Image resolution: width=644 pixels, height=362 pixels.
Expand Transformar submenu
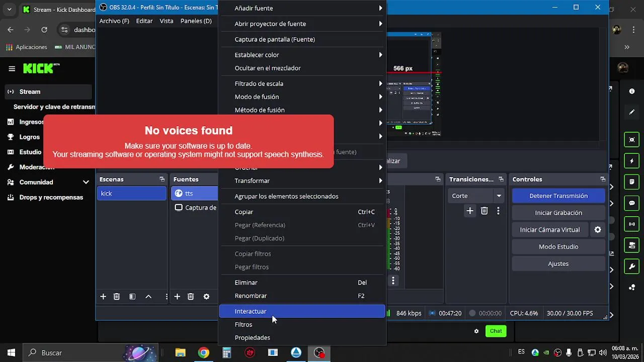tap(302, 180)
